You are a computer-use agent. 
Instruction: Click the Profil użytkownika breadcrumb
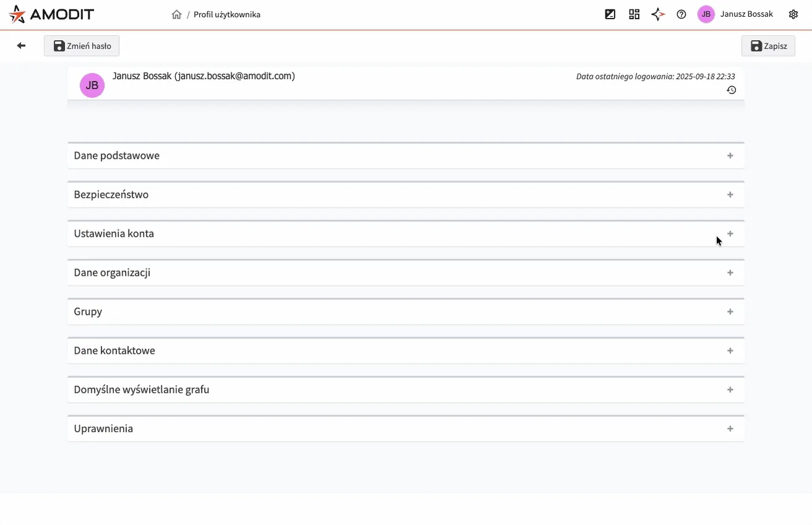click(x=227, y=14)
